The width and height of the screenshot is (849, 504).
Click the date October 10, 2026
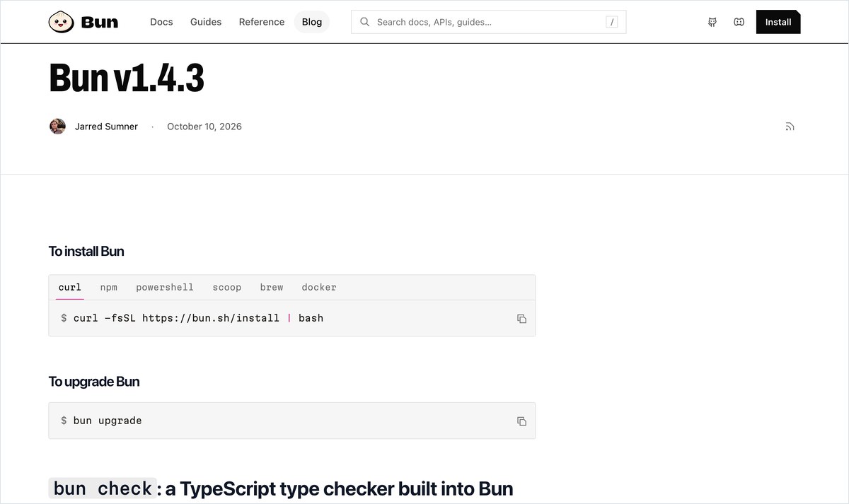(x=204, y=127)
